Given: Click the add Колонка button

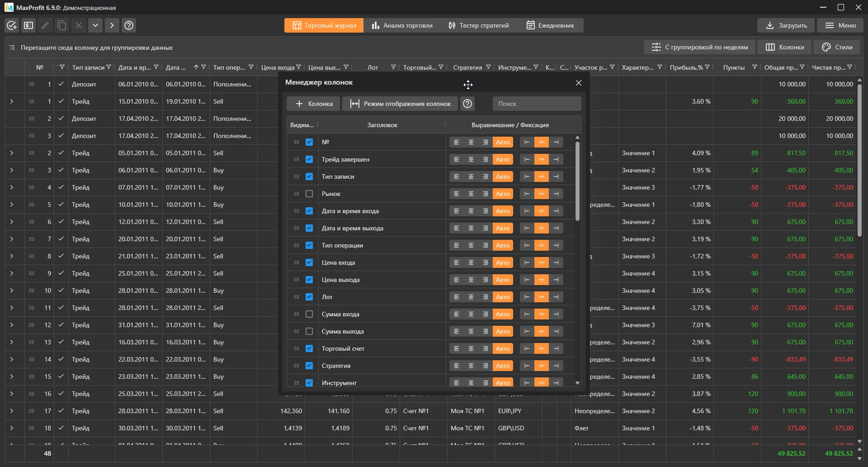Looking at the screenshot, I should (x=313, y=104).
